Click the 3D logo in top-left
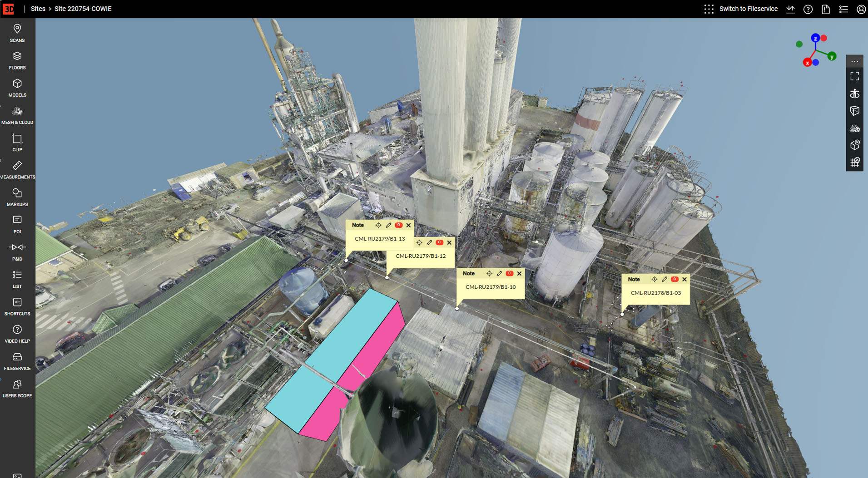Image resolution: width=868 pixels, height=478 pixels. [x=9, y=9]
